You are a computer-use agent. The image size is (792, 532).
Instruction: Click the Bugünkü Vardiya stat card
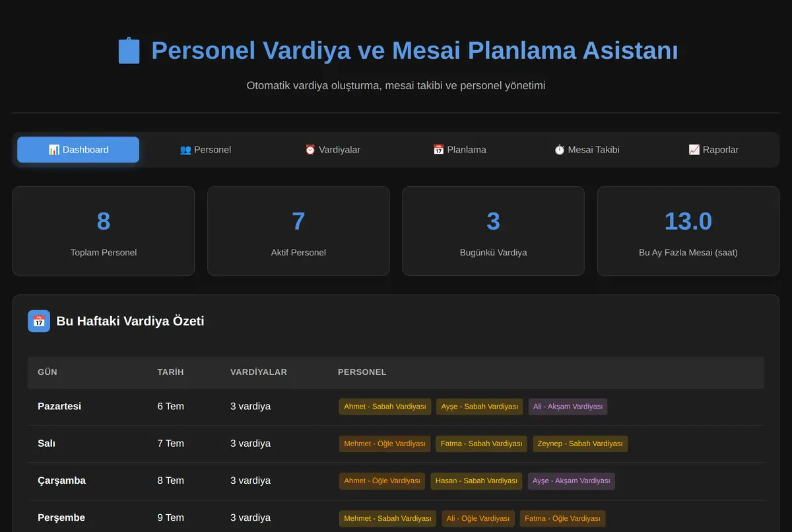(493, 231)
